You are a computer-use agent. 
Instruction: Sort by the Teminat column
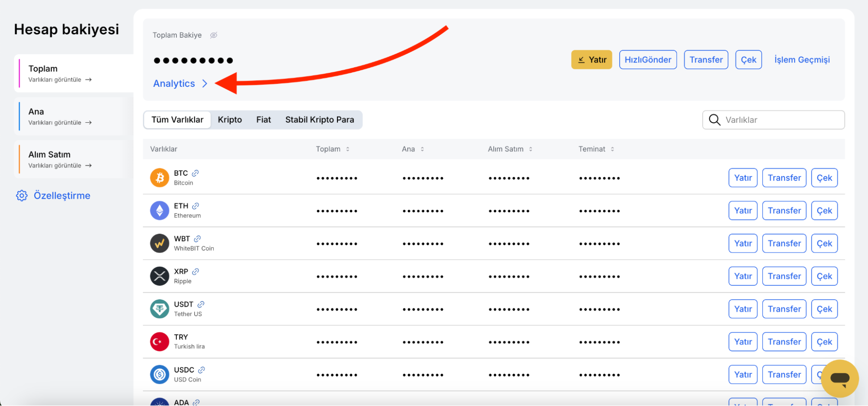tap(612, 149)
